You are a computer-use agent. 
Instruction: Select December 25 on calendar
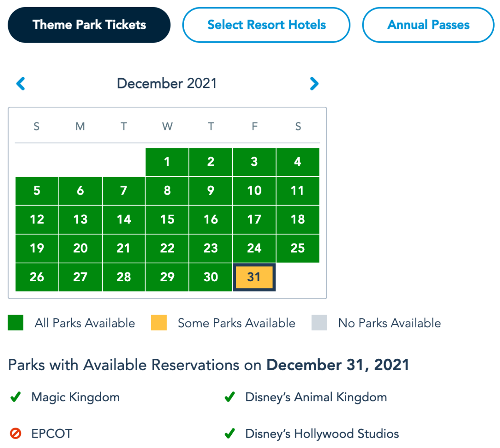(x=297, y=248)
